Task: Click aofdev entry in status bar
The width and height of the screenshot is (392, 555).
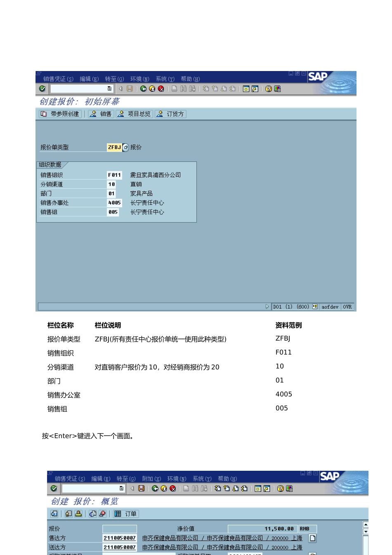Action: coord(330,307)
